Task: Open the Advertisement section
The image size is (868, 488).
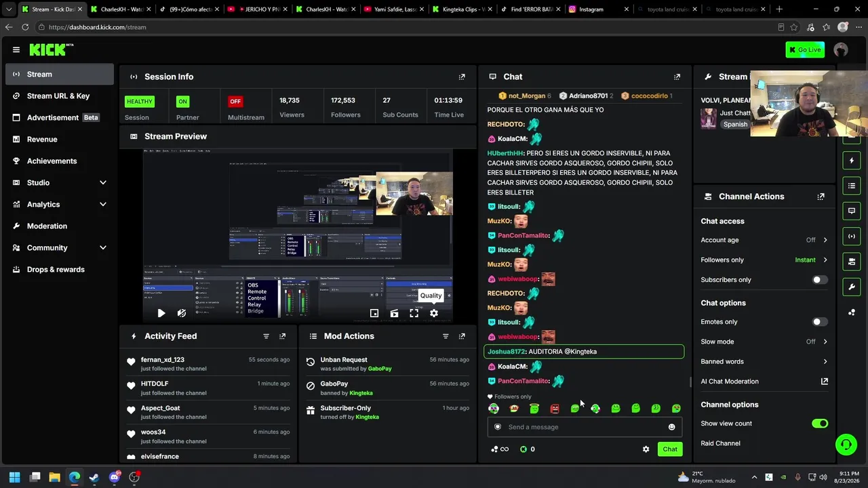Action: click(60, 117)
